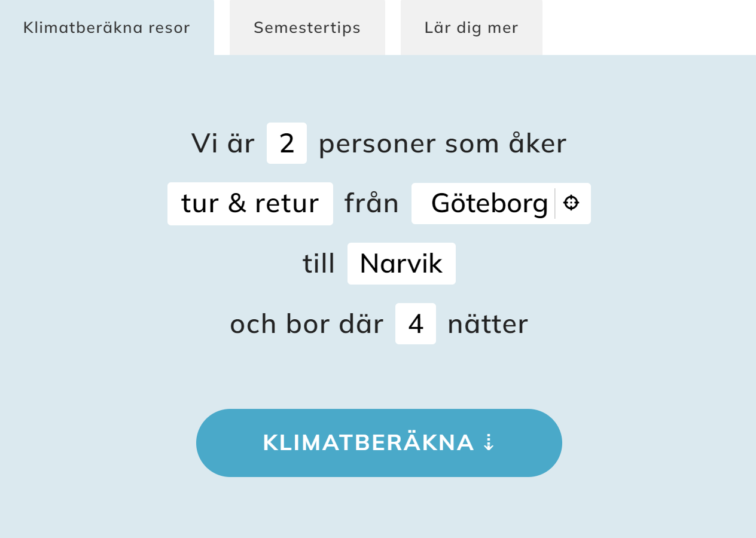Select the Klimatberäkna resor tab
This screenshot has width=756, height=538.
[106, 27]
